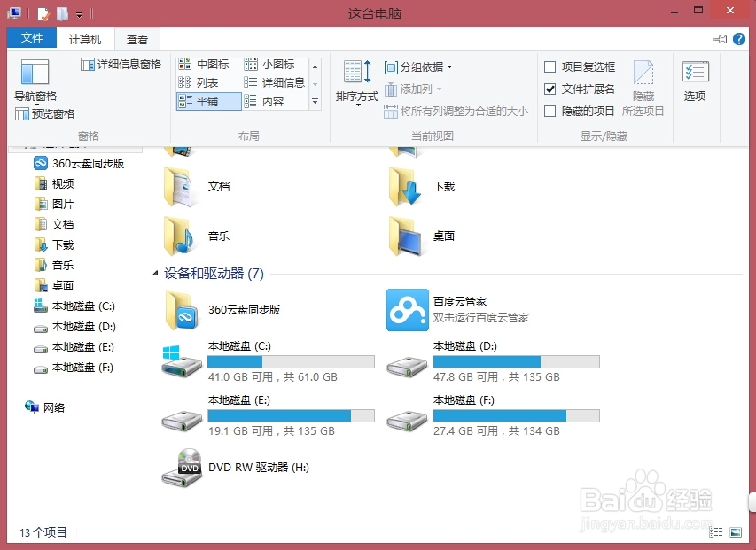Enable 项目复选框 item checkboxes
The image size is (756, 550).
(x=549, y=66)
